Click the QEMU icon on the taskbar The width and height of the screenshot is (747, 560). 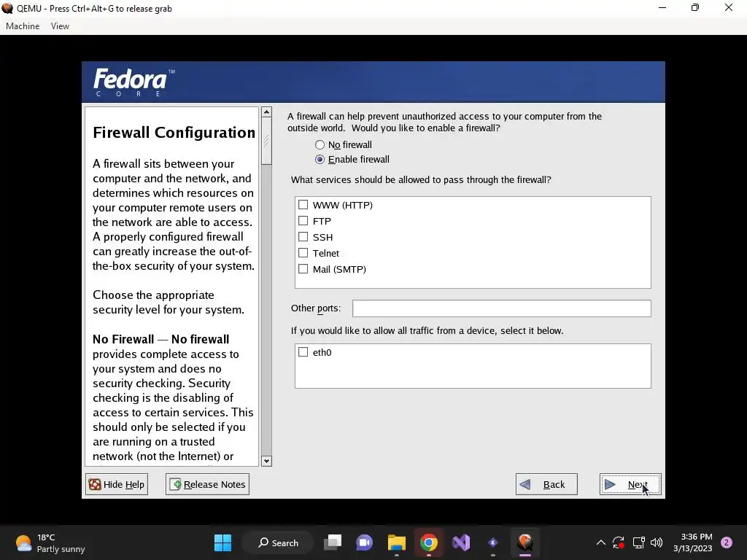coord(525,542)
